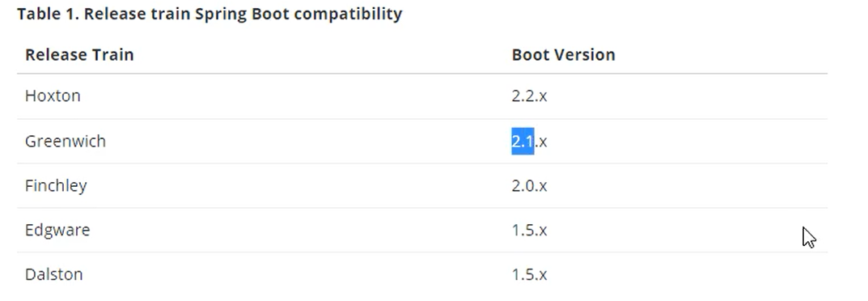Click the unhighlighted .x after 2.1
This screenshot has width=868, height=301.
[541, 142]
